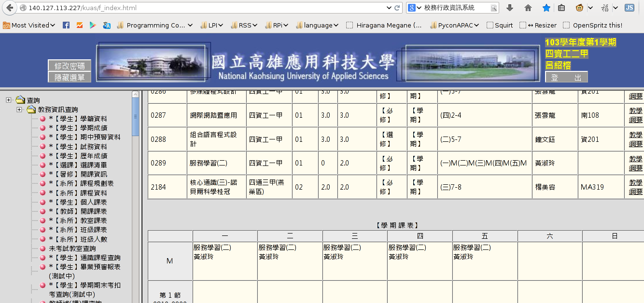
Task: Expand the 教務資訊查詢 tree node
Action: pos(19,110)
